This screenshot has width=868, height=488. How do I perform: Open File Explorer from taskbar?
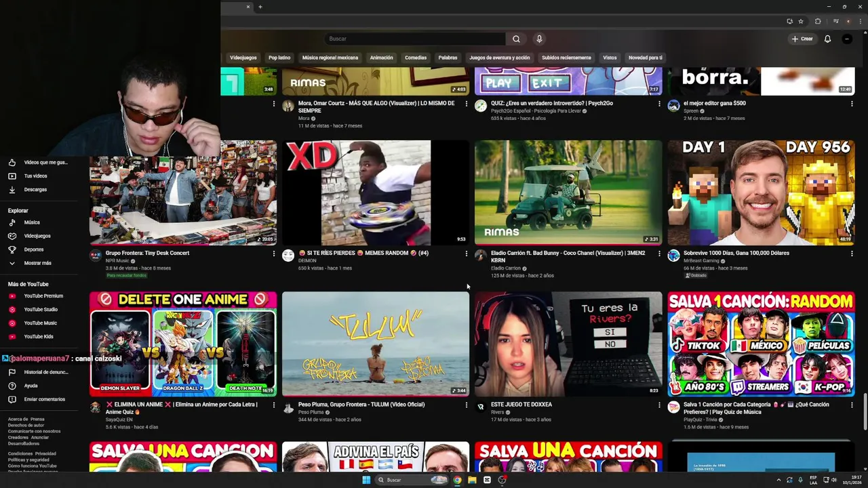point(472,480)
